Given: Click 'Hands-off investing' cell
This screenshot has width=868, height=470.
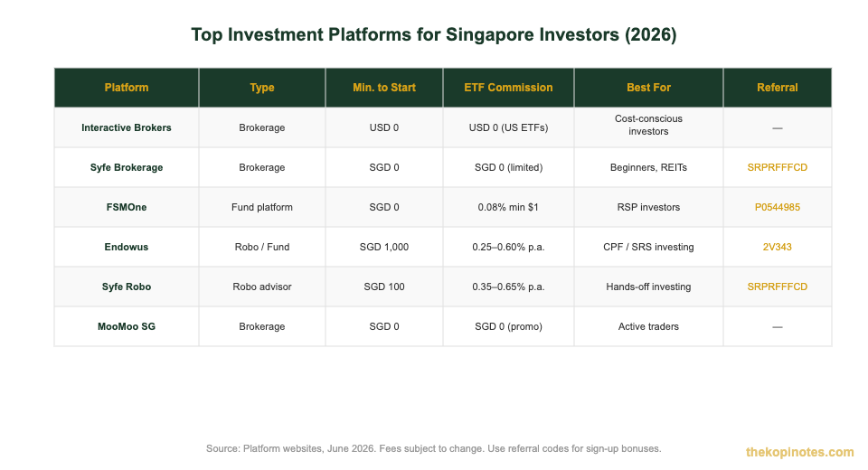Looking at the screenshot, I should tap(648, 287).
